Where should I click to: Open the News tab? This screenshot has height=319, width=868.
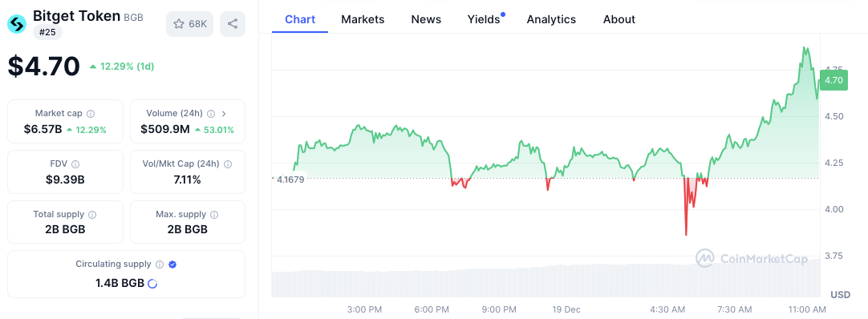tap(426, 19)
